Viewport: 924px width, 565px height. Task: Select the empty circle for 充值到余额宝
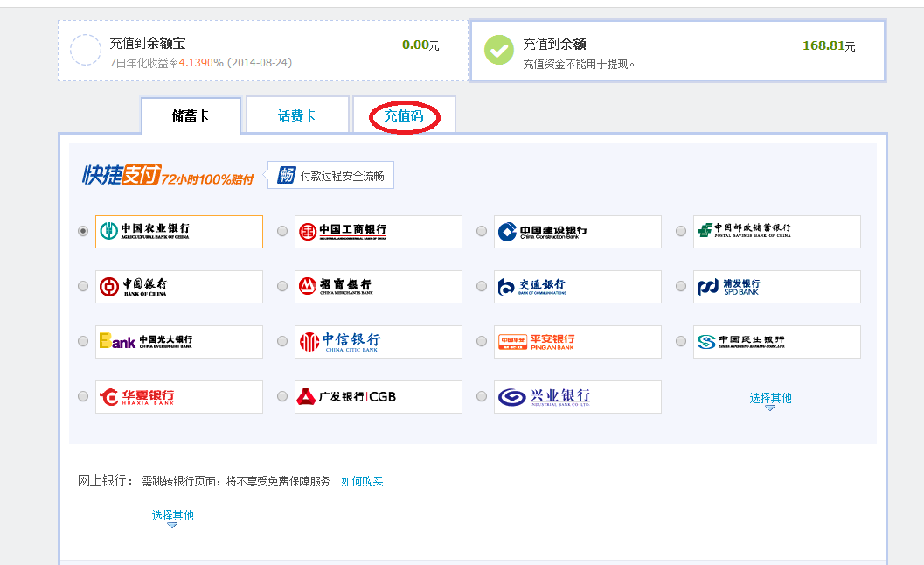click(86, 50)
